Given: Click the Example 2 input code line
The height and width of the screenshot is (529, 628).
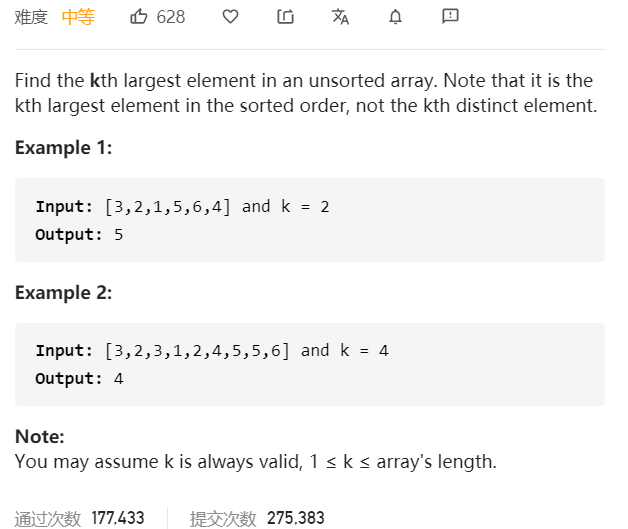Looking at the screenshot, I should click(x=212, y=351).
